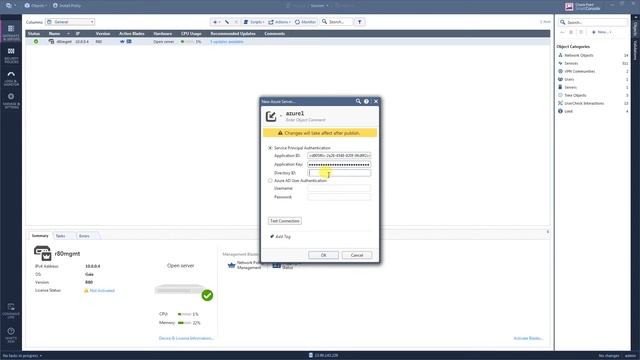This screenshot has height=360, width=640.
Task: Click the Edit pencil toolbar icon
Action: pos(227,22)
